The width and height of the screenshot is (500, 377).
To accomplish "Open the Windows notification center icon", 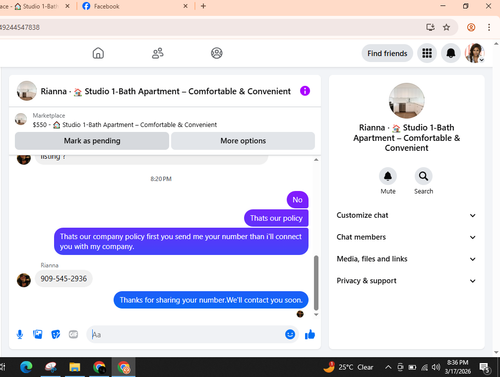I will 484,367.
